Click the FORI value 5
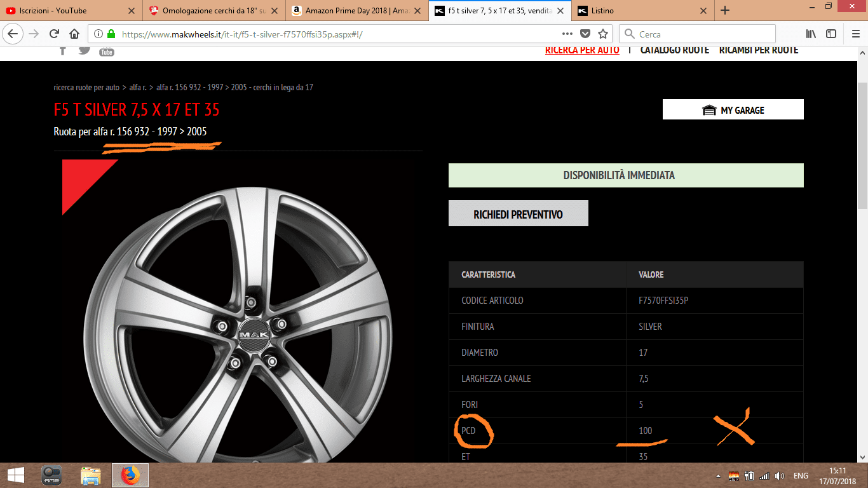The image size is (868, 488). [x=641, y=405]
